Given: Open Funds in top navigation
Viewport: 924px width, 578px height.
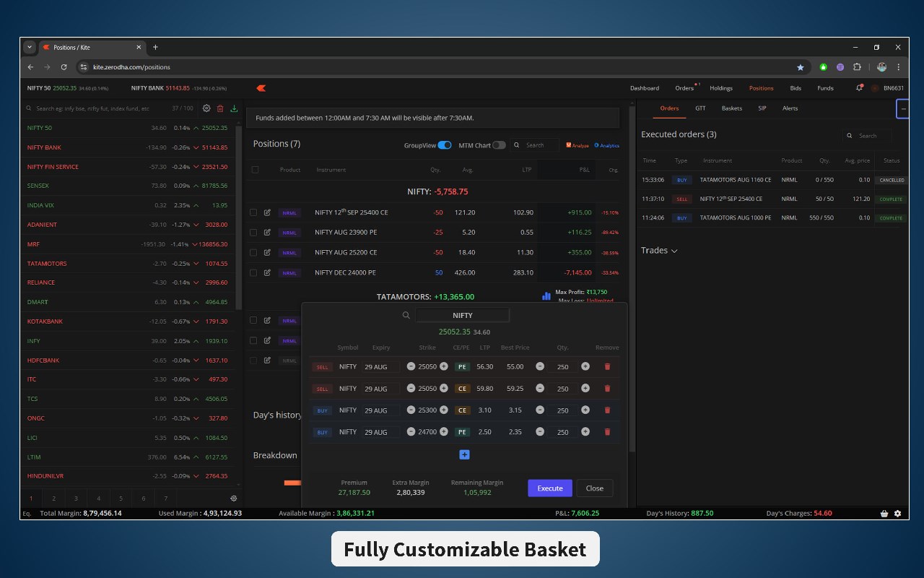Looking at the screenshot, I should coord(825,88).
